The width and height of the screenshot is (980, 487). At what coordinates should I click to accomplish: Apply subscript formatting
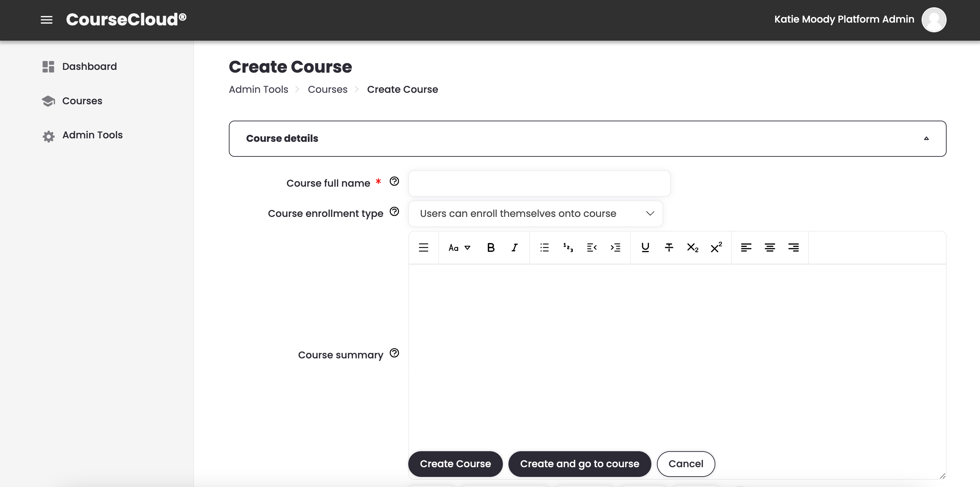click(692, 247)
